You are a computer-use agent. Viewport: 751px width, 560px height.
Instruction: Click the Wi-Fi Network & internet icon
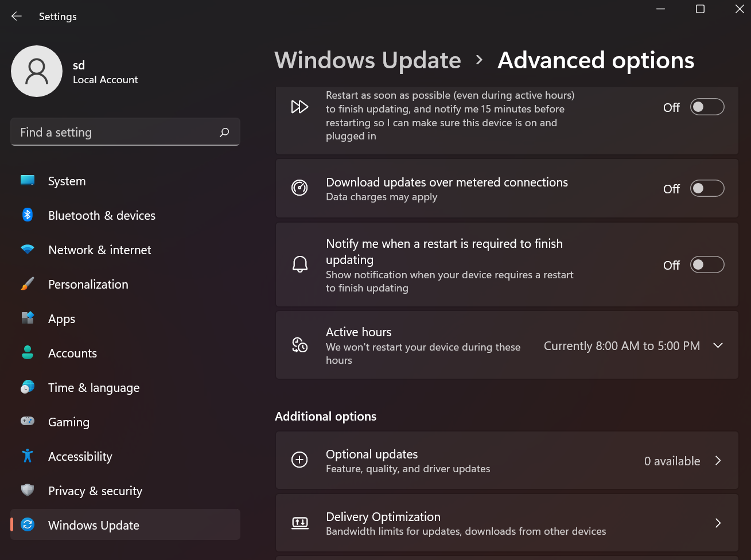(x=28, y=250)
